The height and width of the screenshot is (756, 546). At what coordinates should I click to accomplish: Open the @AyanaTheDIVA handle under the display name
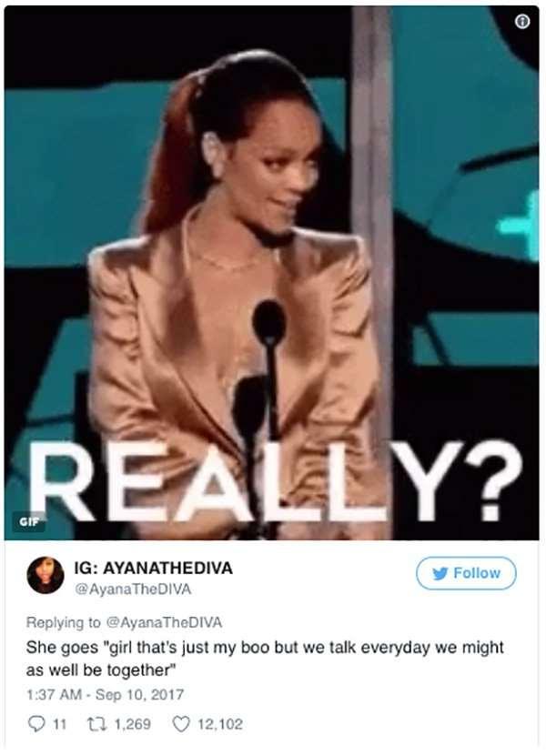click(x=133, y=590)
